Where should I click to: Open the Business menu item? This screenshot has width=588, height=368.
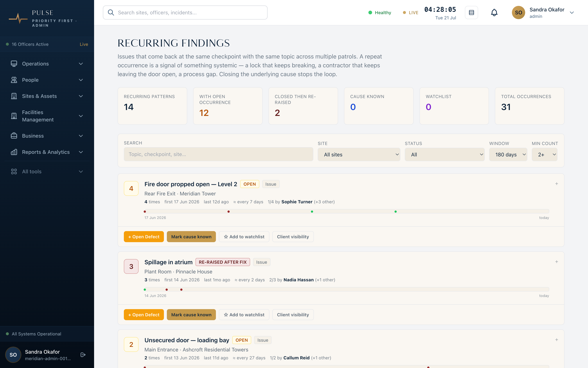click(47, 136)
